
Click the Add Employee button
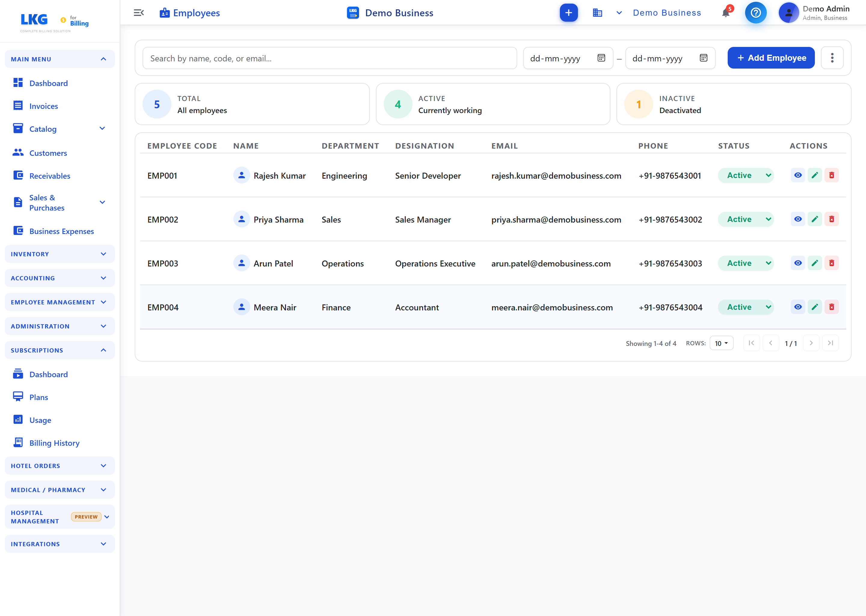point(771,58)
